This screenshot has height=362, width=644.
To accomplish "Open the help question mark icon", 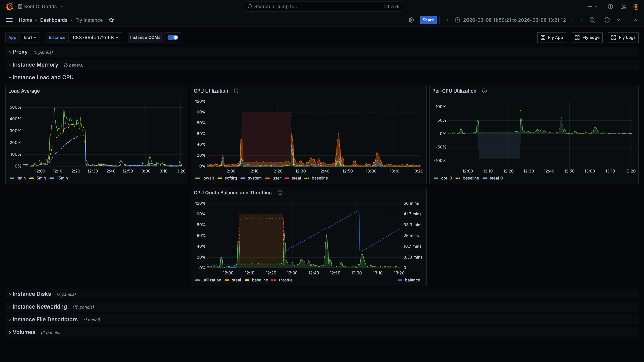I will [x=610, y=6].
